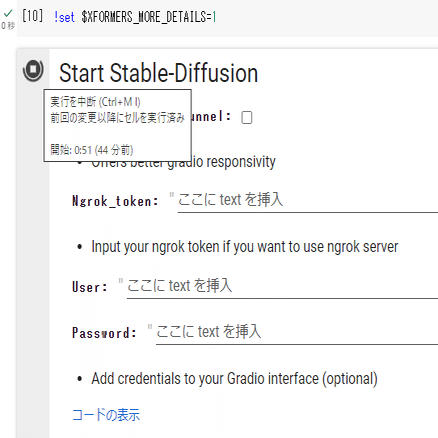438x438 pixels.
Task: Click the green checkmark beside cell 10
Action: (x=8, y=14)
